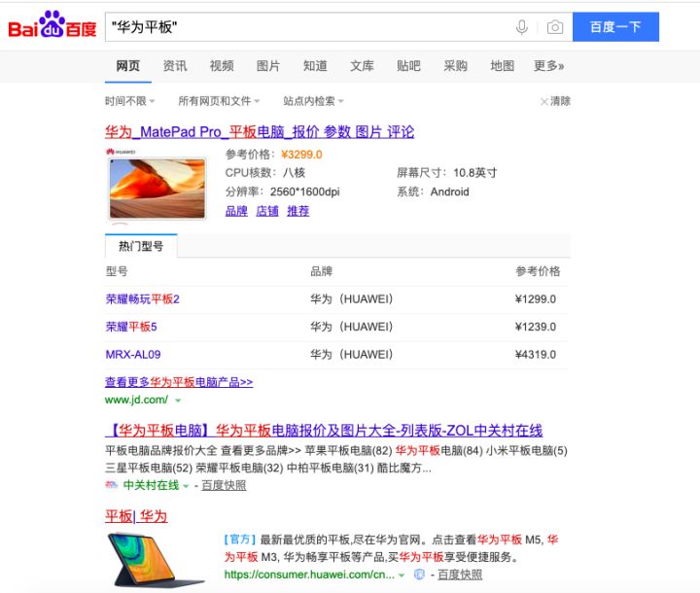700x593 pixels.
Task: Expand the 更多» menu
Action: (x=549, y=66)
